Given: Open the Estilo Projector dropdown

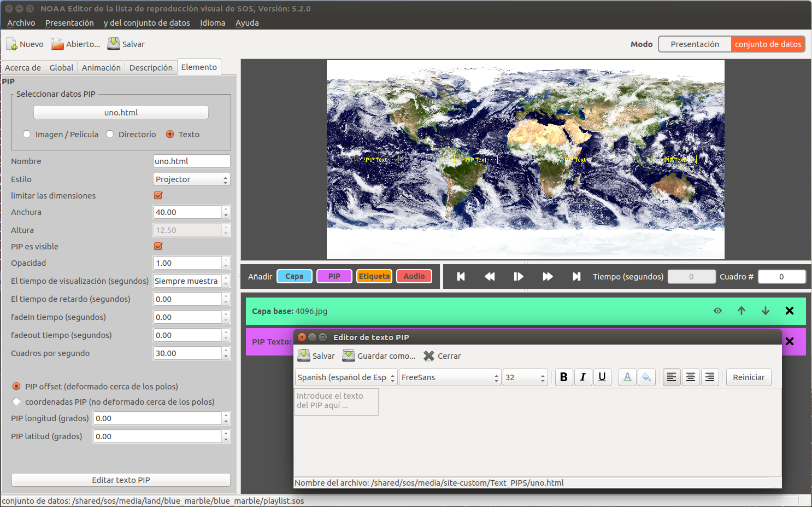Looking at the screenshot, I should (x=192, y=179).
